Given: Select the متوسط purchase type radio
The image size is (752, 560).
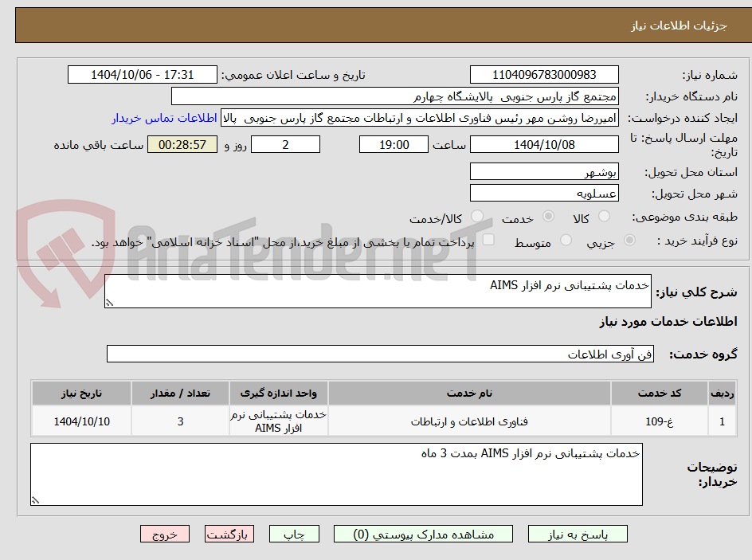Looking at the screenshot, I should [566, 240].
